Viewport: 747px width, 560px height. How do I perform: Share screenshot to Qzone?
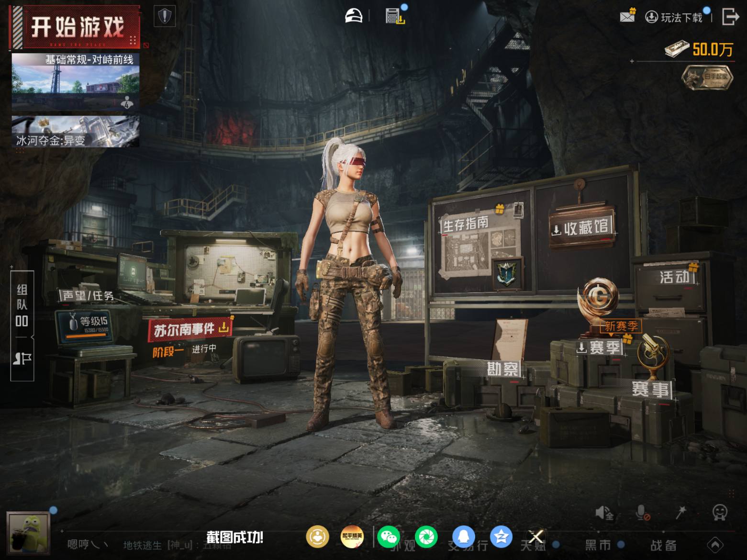501,537
